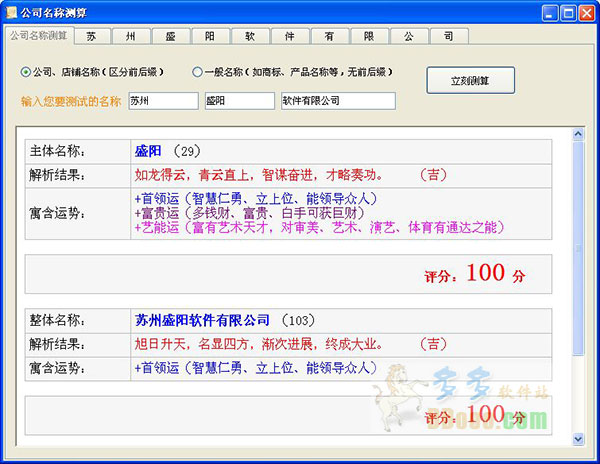Click the 主体名称 label cell

(x=78, y=151)
